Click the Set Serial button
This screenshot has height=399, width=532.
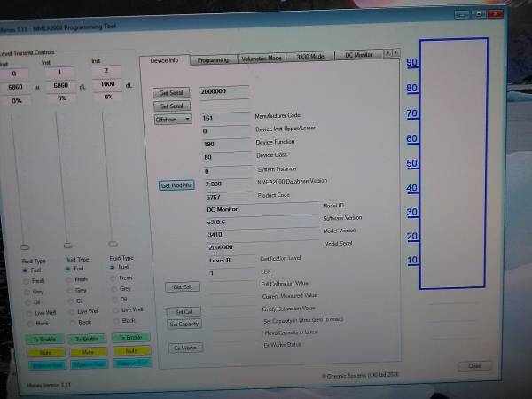pos(172,106)
